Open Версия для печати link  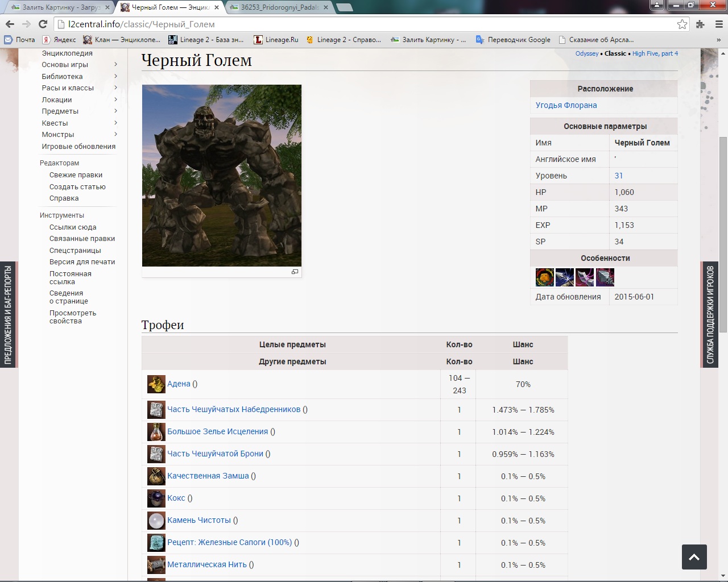point(82,262)
